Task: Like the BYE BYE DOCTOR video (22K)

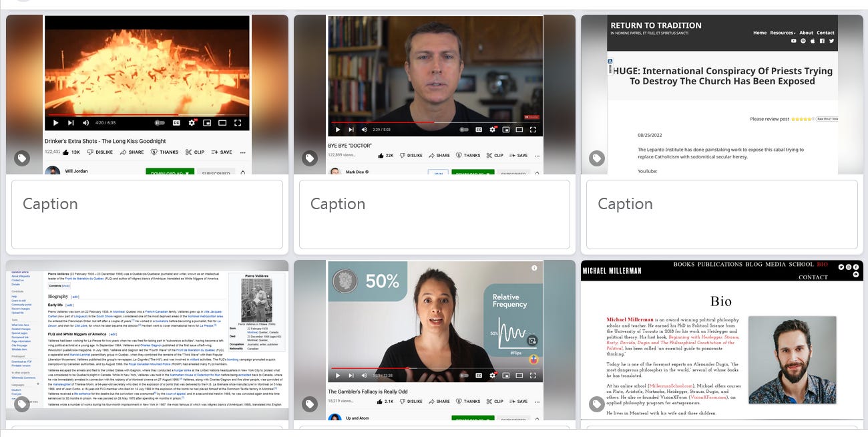Action: point(385,156)
